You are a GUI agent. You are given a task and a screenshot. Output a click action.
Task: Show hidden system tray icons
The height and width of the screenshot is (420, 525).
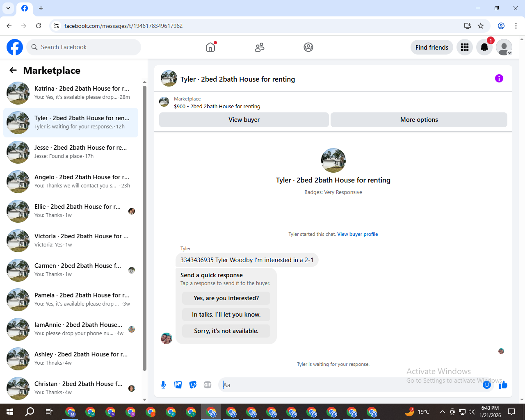pos(442,412)
